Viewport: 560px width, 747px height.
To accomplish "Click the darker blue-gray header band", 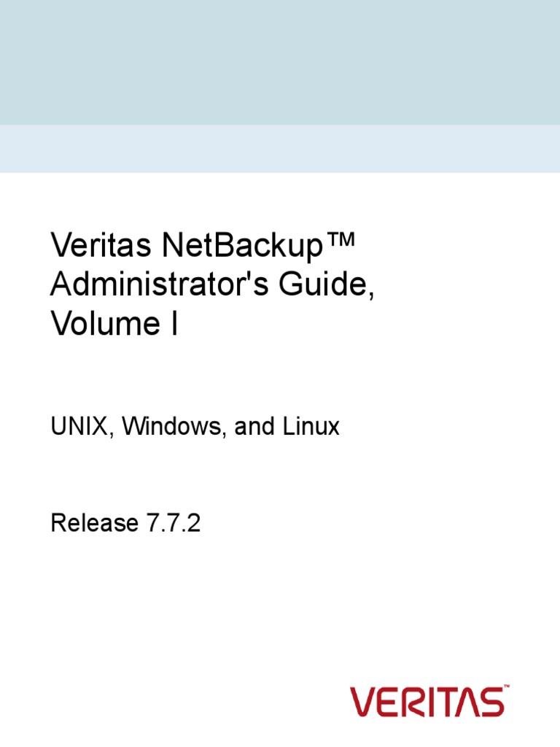I will [280, 62].
